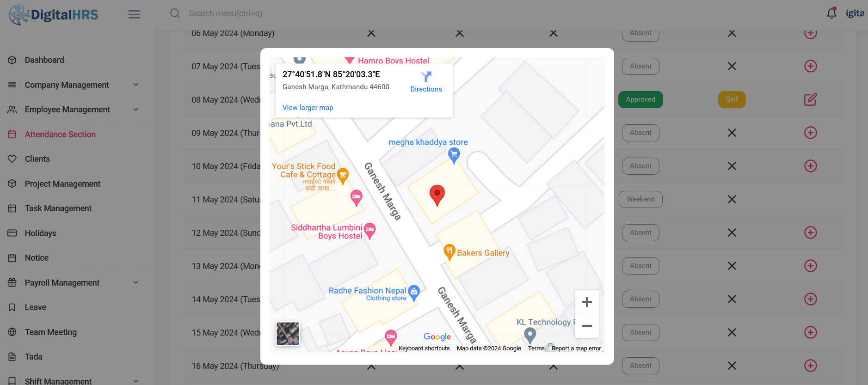
Task: Click add icon for 12 May row
Action: (810, 232)
